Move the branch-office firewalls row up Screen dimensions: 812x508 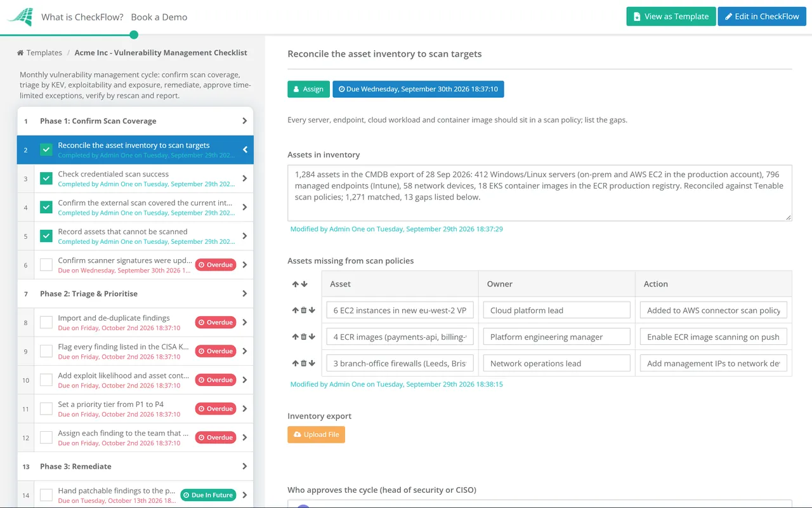[295, 364]
